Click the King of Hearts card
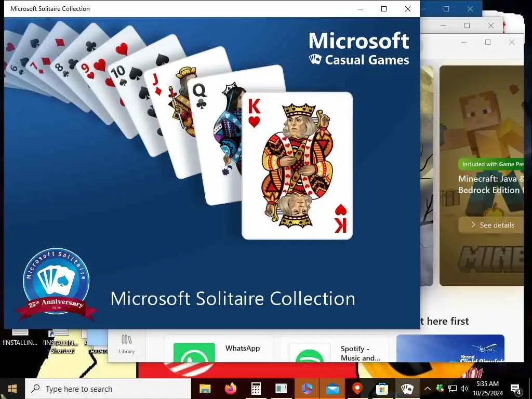The width and height of the screenshot is (532, 399). coord(297,166)
